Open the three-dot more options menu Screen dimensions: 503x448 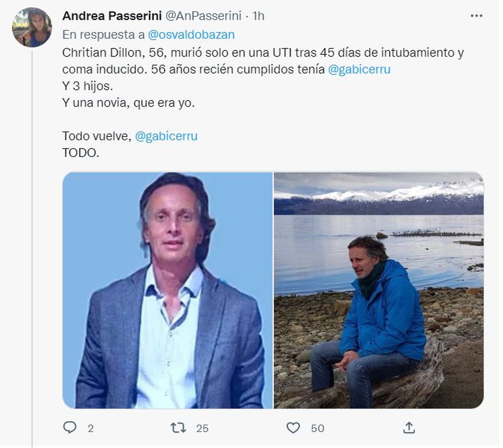[476, 16]
